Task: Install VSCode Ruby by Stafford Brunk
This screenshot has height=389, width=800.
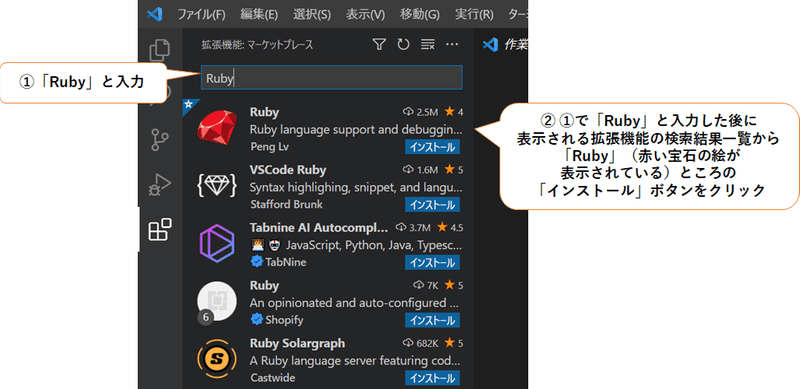Action: (433, 205)
